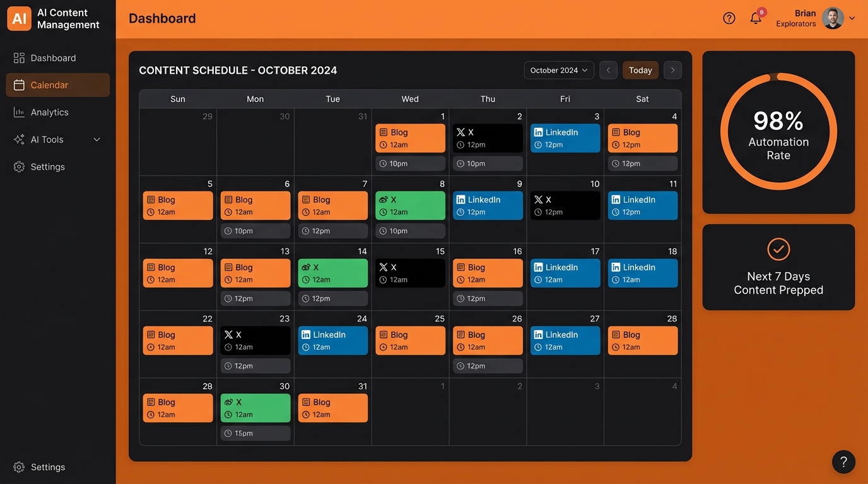Open the October 2024 month dropdown
This screenshot has width=868, height=484.
tap(559, 70)
